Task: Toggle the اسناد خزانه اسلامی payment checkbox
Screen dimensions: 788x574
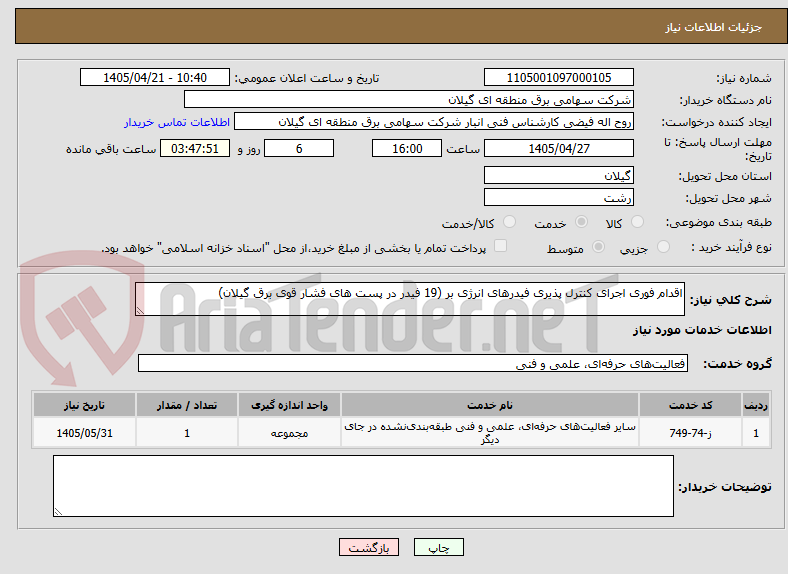Action: click(x=501, y=246)
